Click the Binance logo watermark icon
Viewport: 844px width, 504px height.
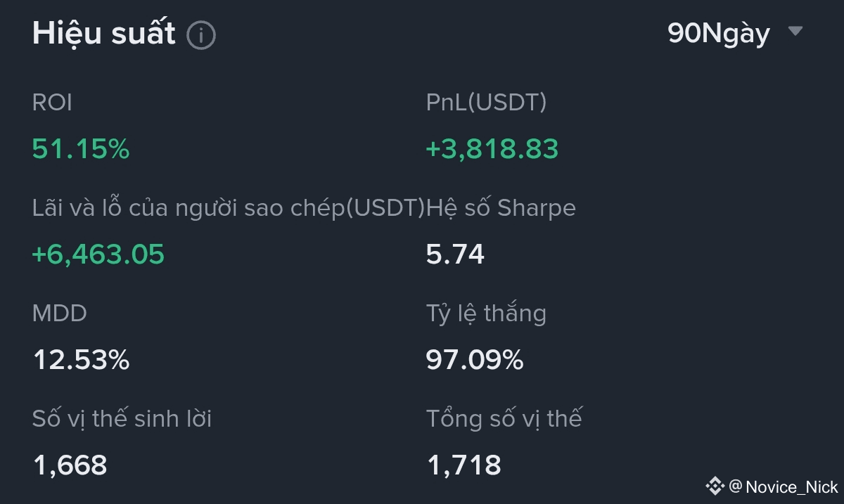[715, 486]
